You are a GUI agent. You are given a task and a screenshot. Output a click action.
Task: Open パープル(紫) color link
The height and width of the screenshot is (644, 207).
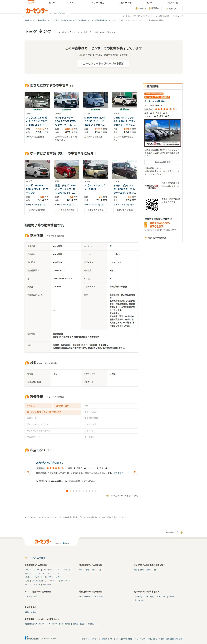pyautogui.click(x=149, y=596)
